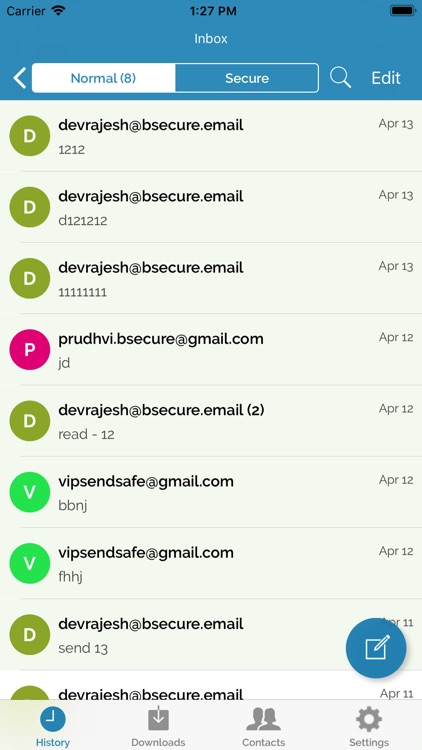
Task: Tap the compose new message button
Action: [376, 648]
